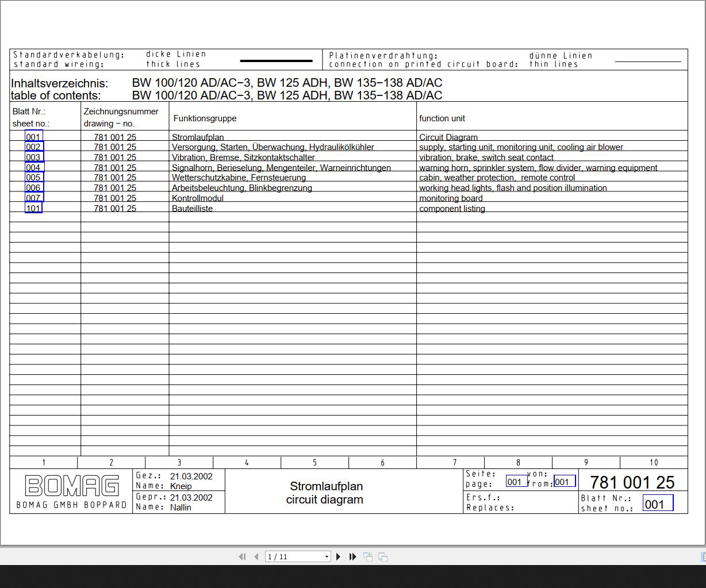Click the previous view icon
Image resolution: width=706 pixels, height=588 pixels.
(x=368, y=556)
